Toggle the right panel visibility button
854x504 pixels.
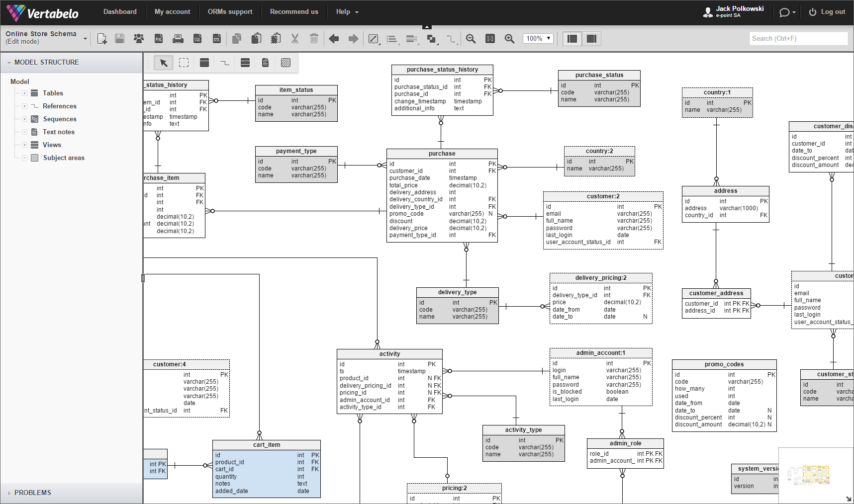click(591, 39)
